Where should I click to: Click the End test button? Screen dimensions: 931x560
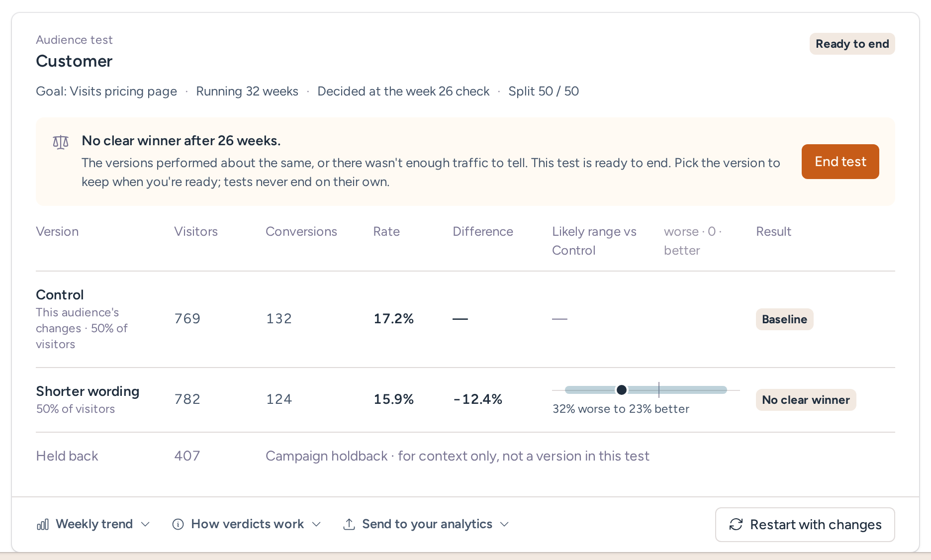point(840,162)
